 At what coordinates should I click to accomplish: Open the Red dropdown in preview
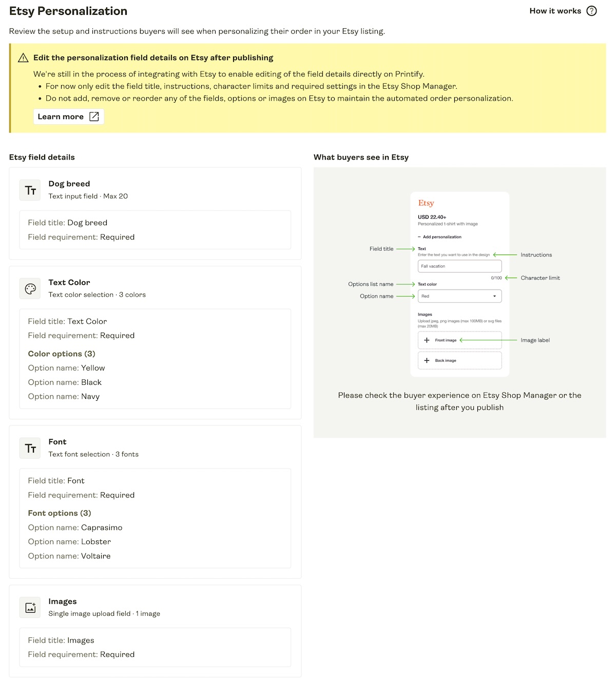coord(459,296)
